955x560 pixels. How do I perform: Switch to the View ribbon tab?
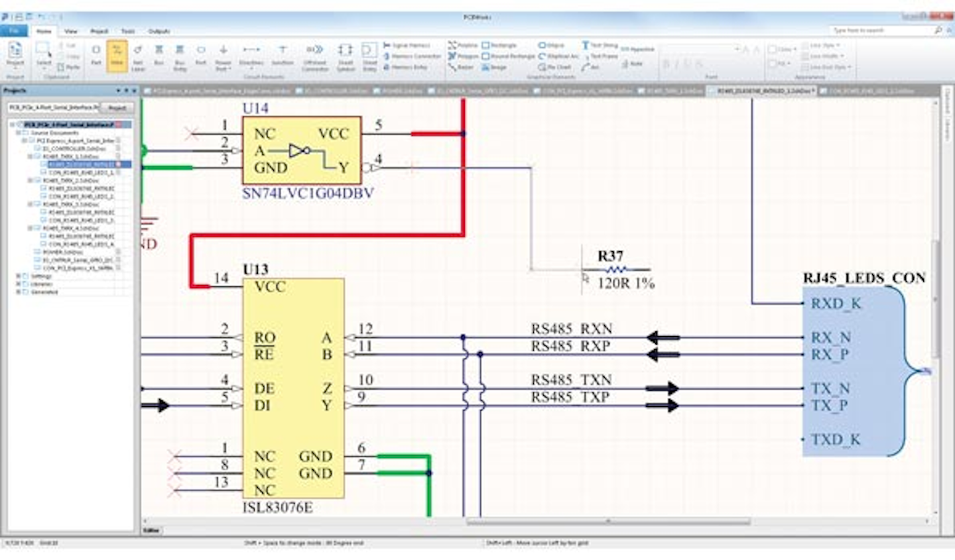click(72, 30)
